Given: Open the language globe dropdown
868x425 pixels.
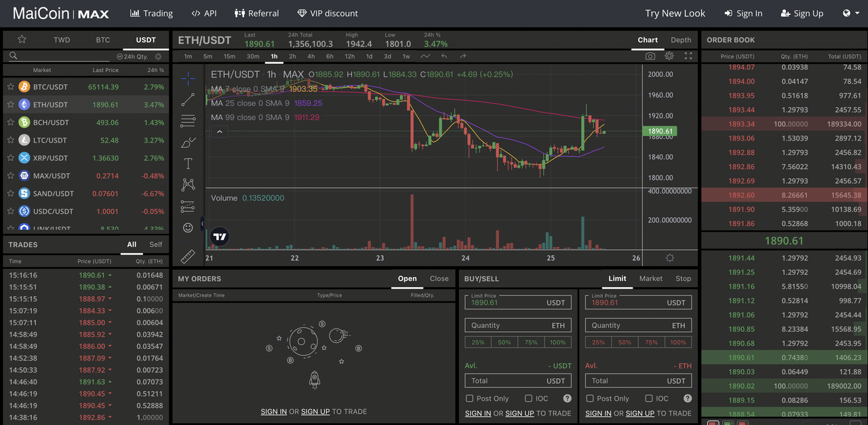Looking at the screenshot, I should (x=850, y=14).
